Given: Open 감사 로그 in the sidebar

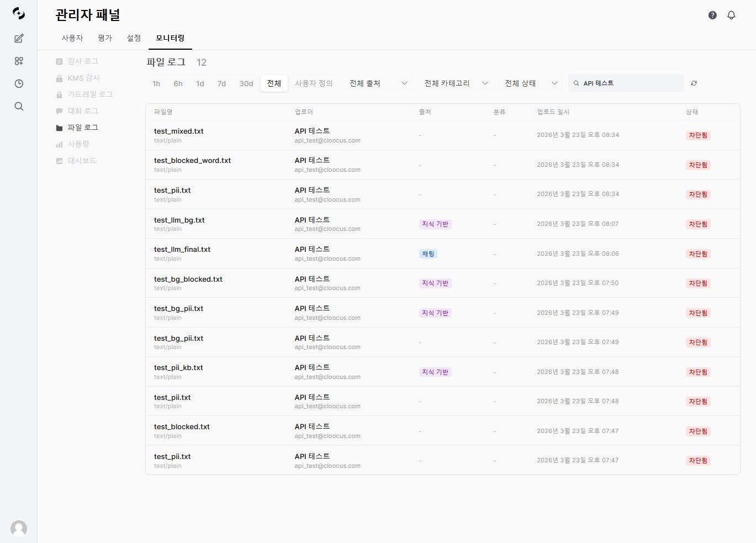Looking at the screenshot, I should 83,61.
